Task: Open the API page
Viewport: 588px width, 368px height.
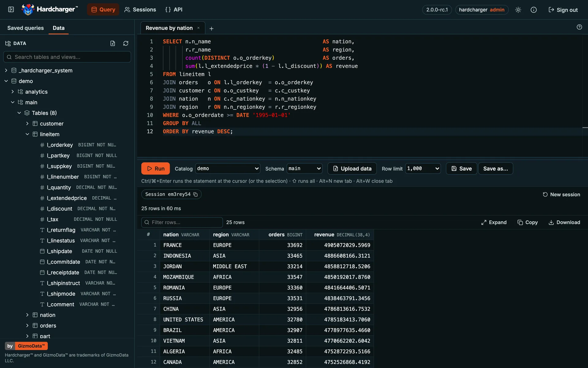Action: pos(174,10)
